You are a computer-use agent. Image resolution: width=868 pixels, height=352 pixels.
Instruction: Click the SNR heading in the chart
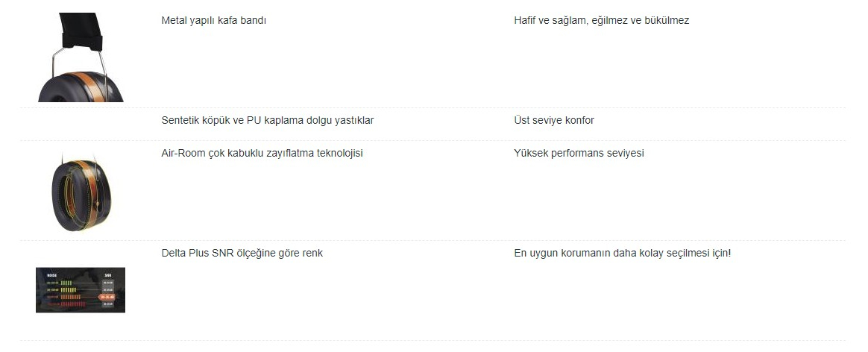(108, 275)
